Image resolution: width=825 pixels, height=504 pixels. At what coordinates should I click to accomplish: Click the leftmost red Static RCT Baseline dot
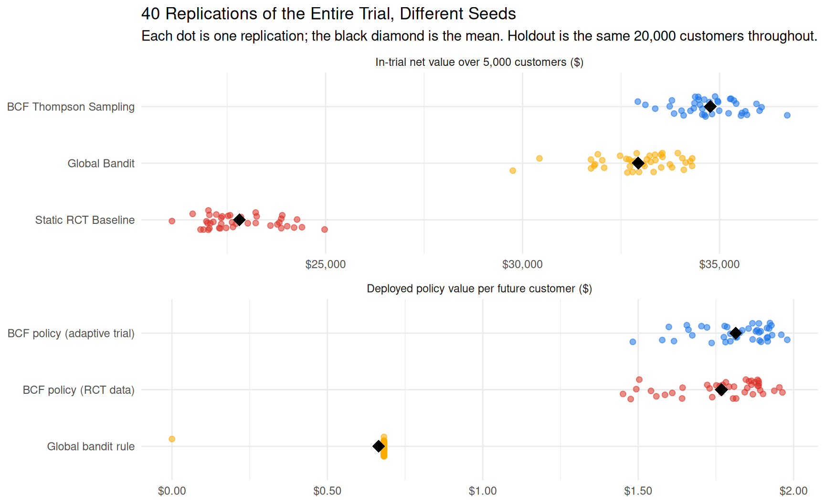point(172,221)
